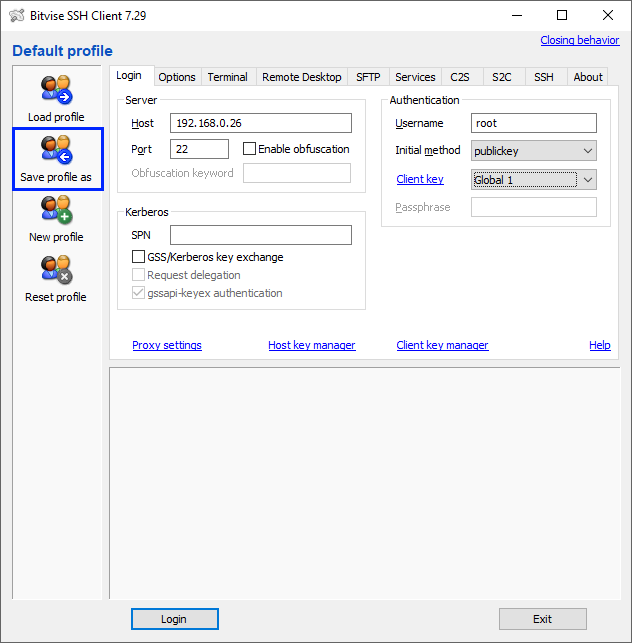Tick the Request delegation checkbox
The height and width of the screenshot is (643, 632).
[138, 275]
